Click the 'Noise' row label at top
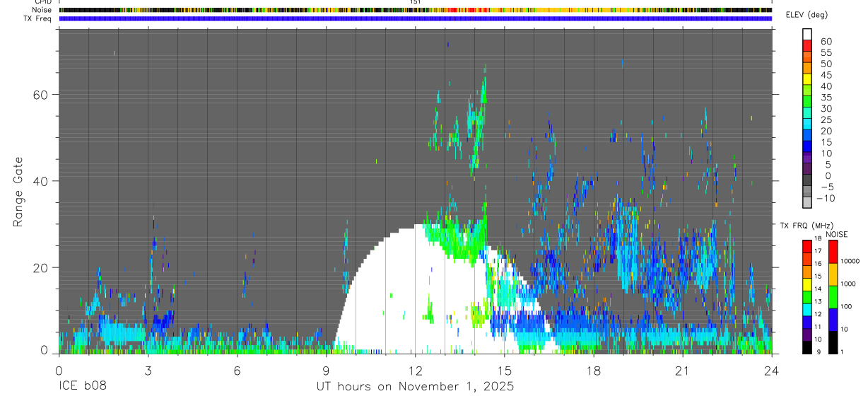This screenshot has height=401, width=868. [x=42, y=10]
